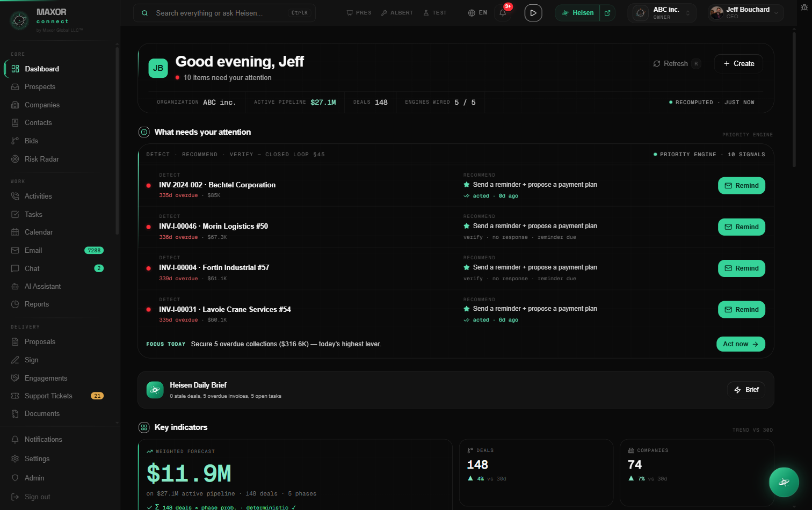Click Remind for Lavoie Crane Services #54
Viewport: 812px width, 510px height.
(742, 310)
